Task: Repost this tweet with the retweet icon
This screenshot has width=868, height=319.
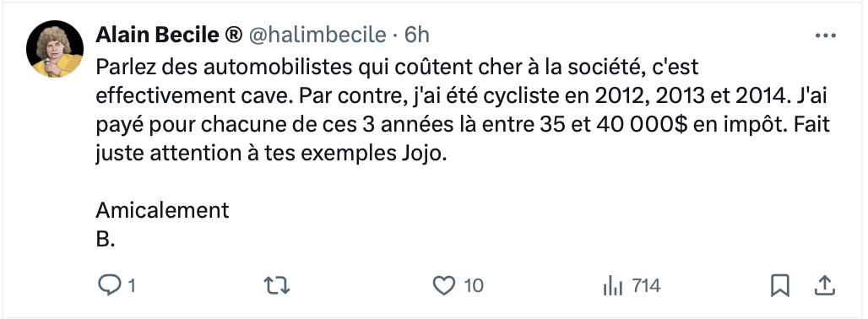Action: coord(277,285)
